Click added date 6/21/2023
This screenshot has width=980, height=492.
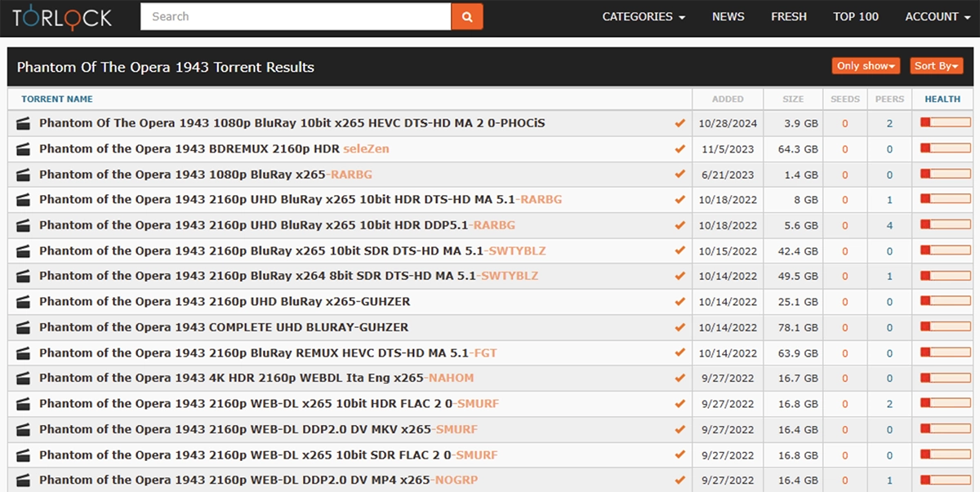tap(728, 175)
